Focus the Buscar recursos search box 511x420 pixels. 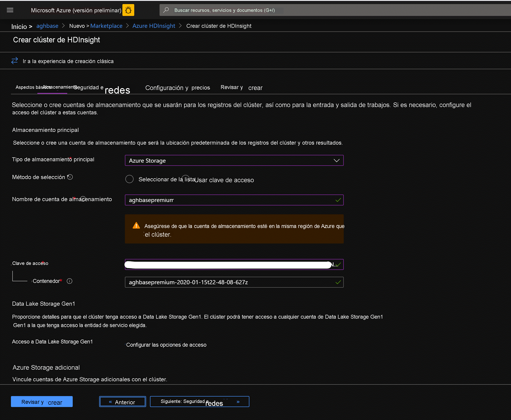coord(335,10)
